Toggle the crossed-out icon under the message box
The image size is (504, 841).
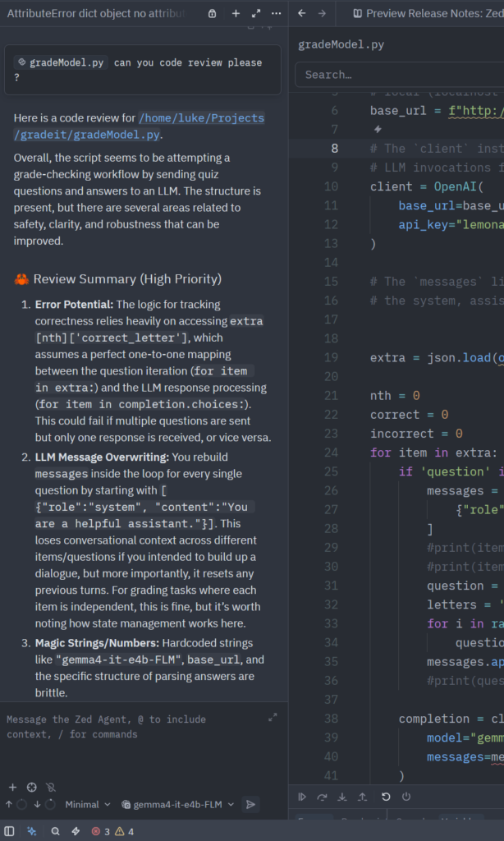pyautogui.click(x=51, y=788)
